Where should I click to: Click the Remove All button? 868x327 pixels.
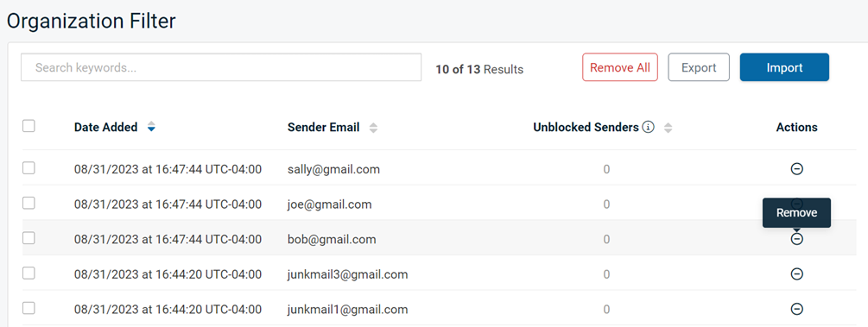pyautogui.click(x=620, y=67)
